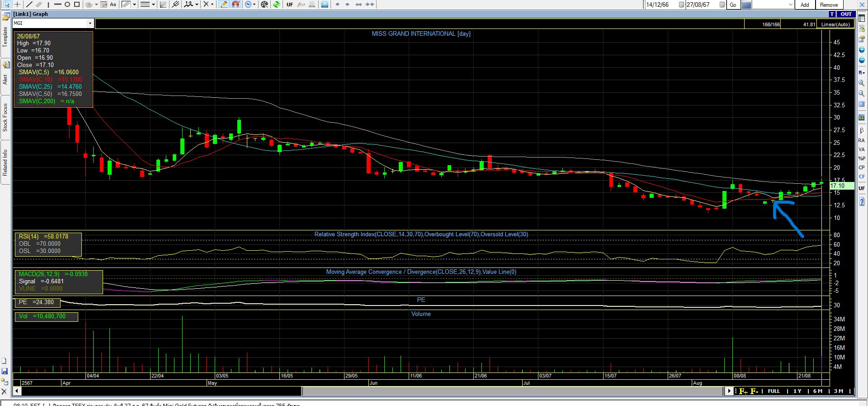Viewport: 868px width, 406px height.
Task: Click the expand horizontally arrows icon
Action: point(359,5)
